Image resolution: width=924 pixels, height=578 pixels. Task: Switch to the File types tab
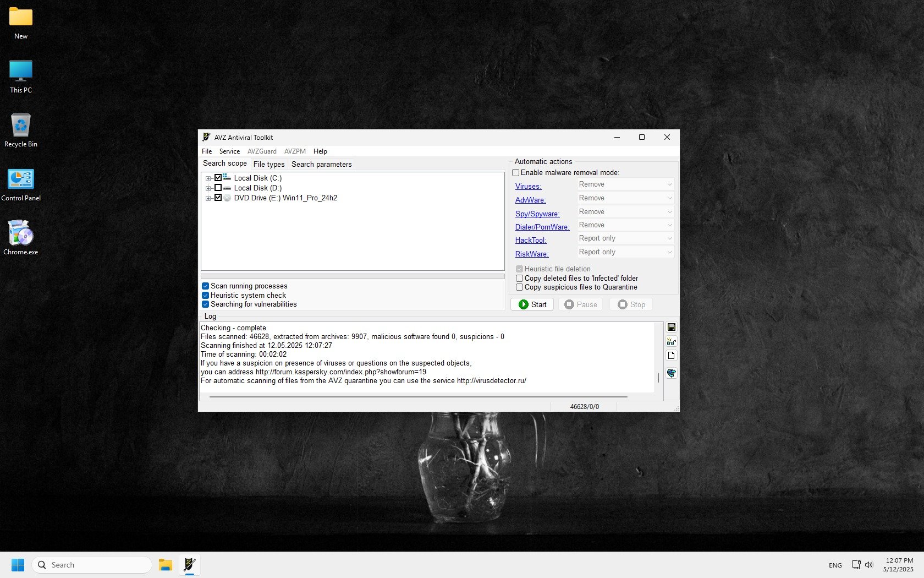point(269,164)
